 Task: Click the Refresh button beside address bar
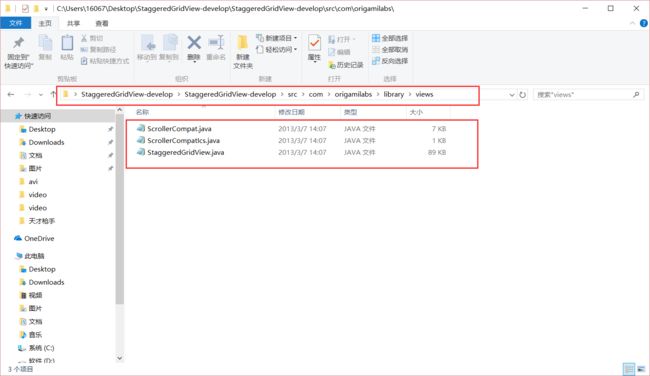pyautogui.click(x=523, y=95)
